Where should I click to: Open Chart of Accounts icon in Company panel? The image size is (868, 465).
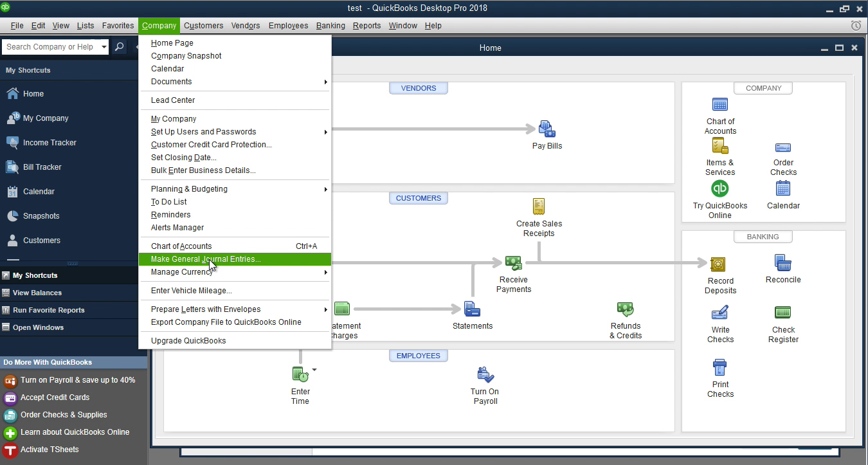(x=720, y=105)
